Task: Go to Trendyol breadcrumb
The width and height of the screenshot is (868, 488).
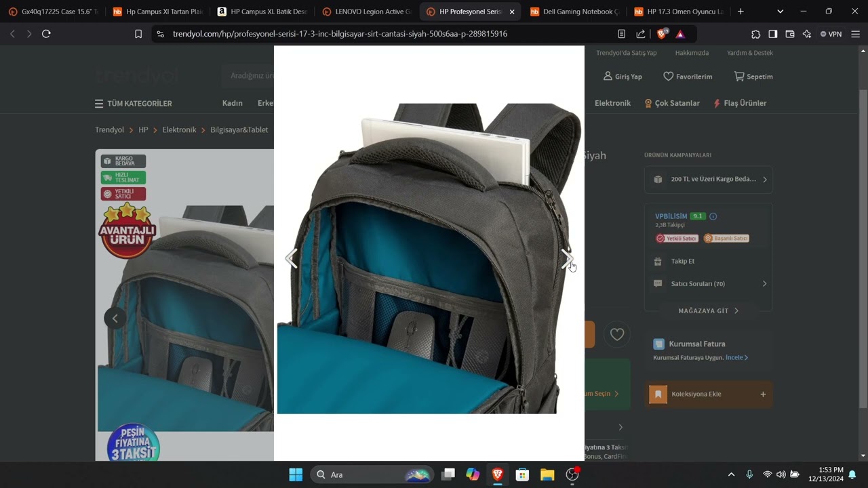Action: point(109,129)
